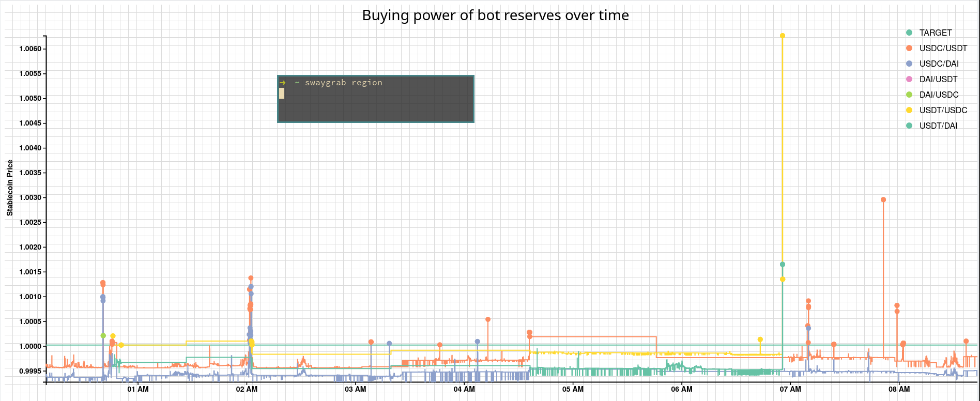Image resolution: width=980 pixels, height=401 pixels.
Task: Select the blue marker just after 04 AM
Action: pos(478,342)
